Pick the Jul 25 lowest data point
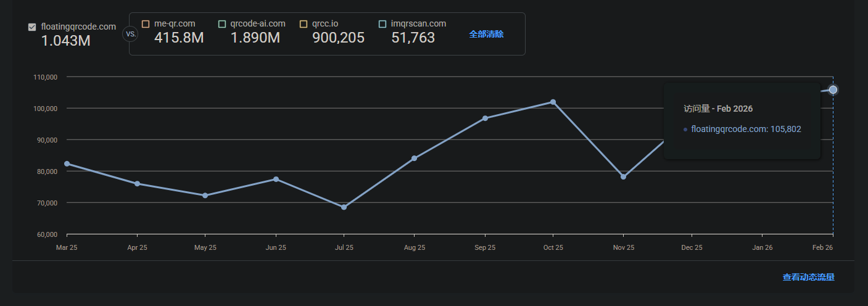 pos(344,207)
